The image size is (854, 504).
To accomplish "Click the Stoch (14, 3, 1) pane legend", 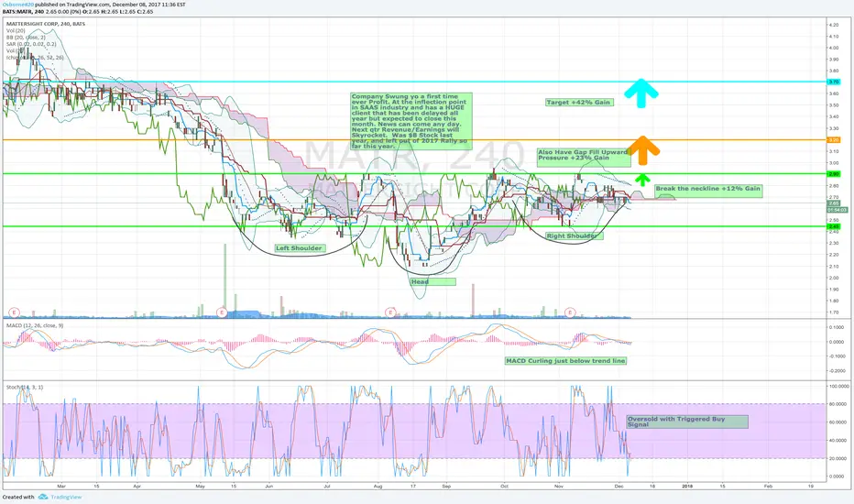I will [x=25, y=387].
